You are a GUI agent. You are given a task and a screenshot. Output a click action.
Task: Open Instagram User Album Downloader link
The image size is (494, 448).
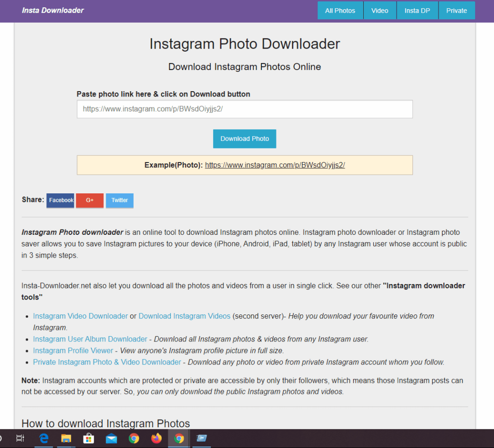(90, 339)
